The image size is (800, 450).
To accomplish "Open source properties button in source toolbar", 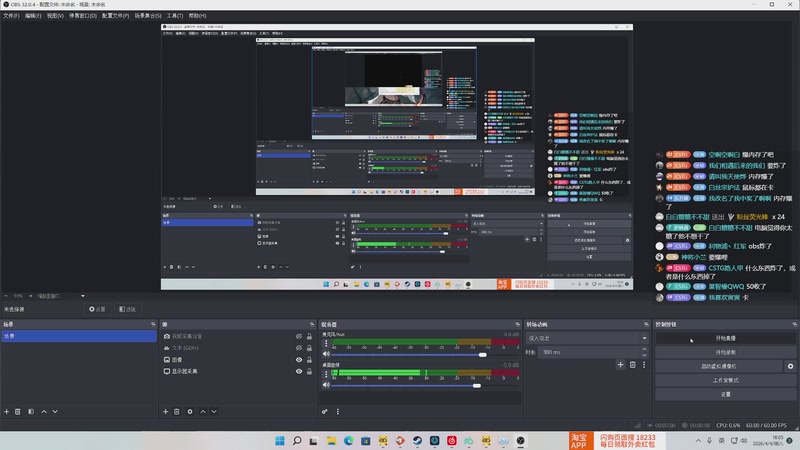I will click(x=97, y=309).
